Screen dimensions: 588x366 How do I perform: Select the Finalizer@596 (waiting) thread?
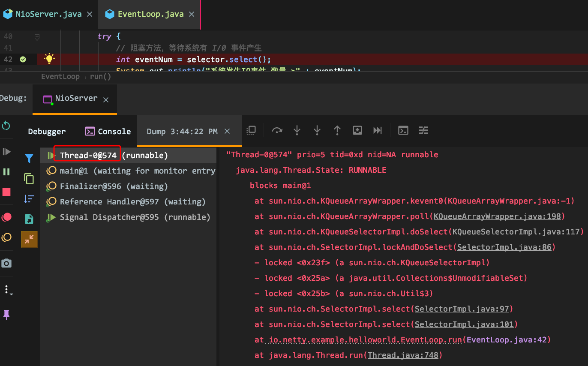[129, 186]
